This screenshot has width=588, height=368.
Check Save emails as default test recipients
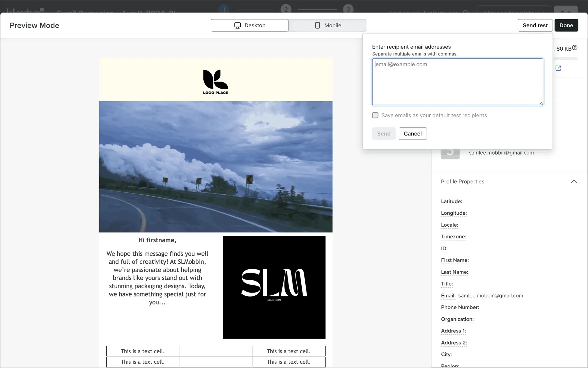[375, 115]
